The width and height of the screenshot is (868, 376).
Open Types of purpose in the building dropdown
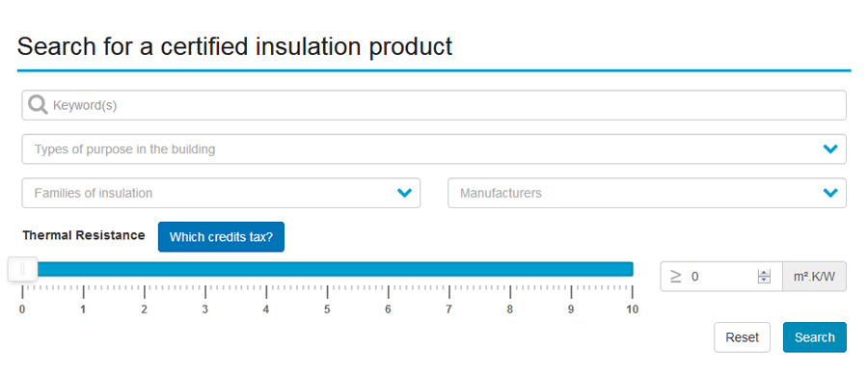[x=434, y=149]
